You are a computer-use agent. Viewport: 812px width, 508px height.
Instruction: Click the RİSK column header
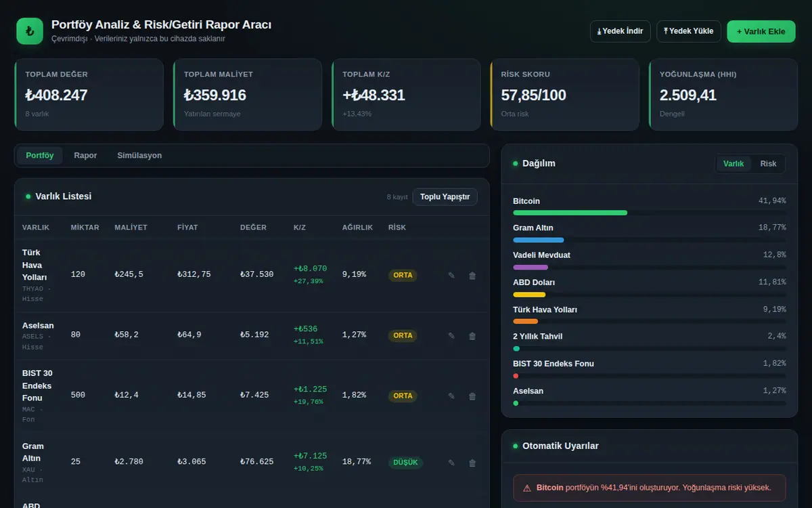397,228
